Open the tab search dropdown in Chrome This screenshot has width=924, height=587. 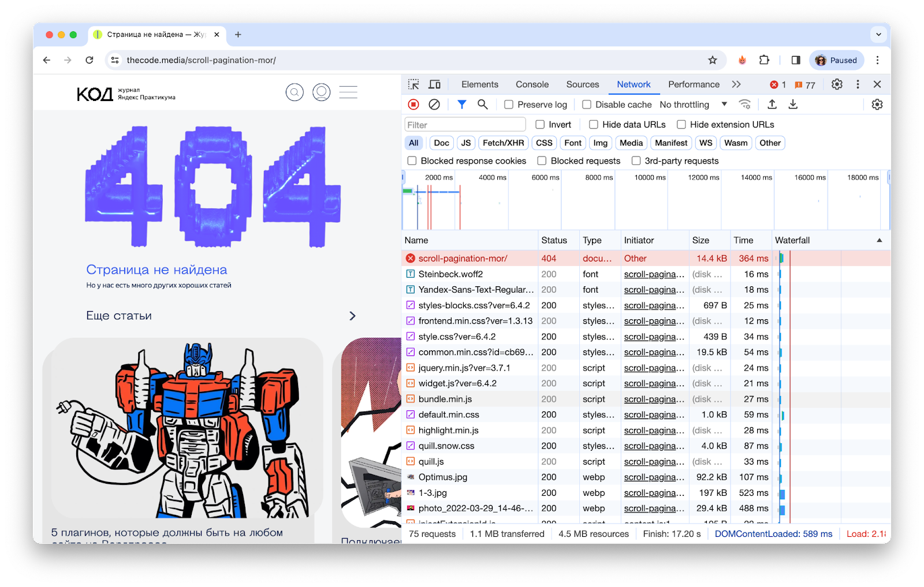pos(878,35)
